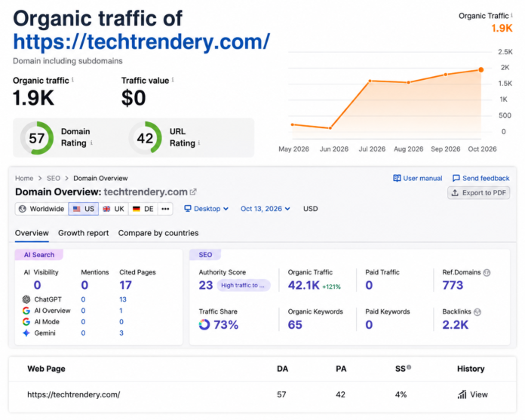Click the Ref.Domains globe icon
The height and width of the screenshot is (420, 525).
click(x=487, y=273)
